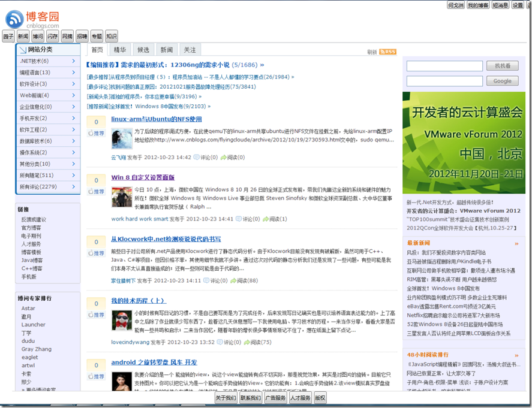Open the 圈子 navigation button
This screenshot has height=408, width=532.
coord(8,37)
